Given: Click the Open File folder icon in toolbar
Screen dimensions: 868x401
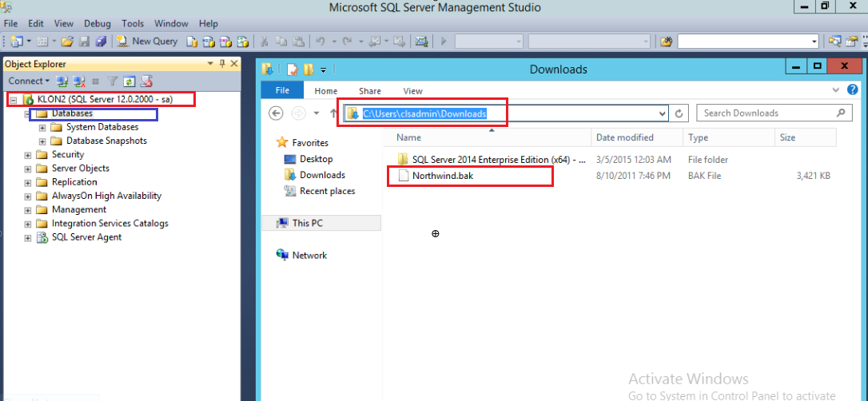Looking at the screenshot, I should tap(67, 41).
